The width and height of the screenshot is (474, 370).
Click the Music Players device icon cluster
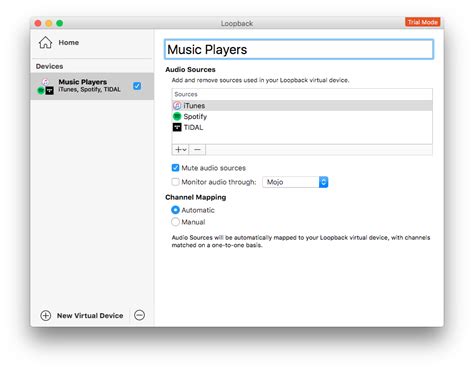pos(45,87)
